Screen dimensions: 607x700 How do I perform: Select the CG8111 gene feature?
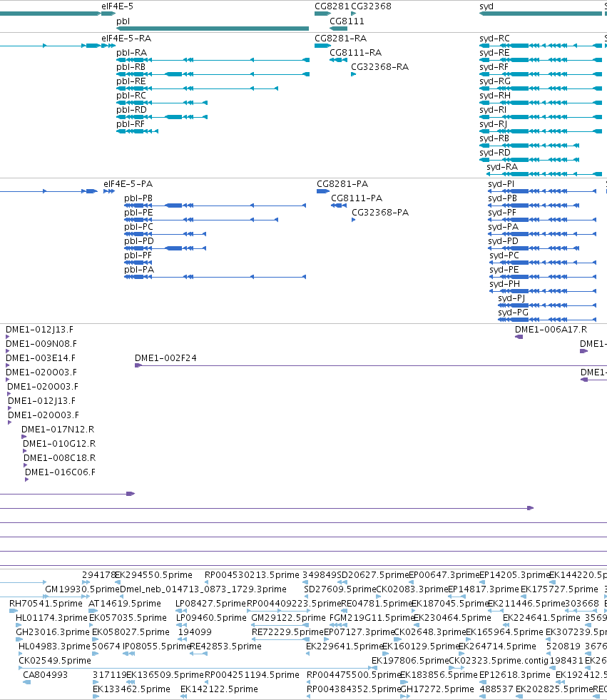(x=338, y=29)
